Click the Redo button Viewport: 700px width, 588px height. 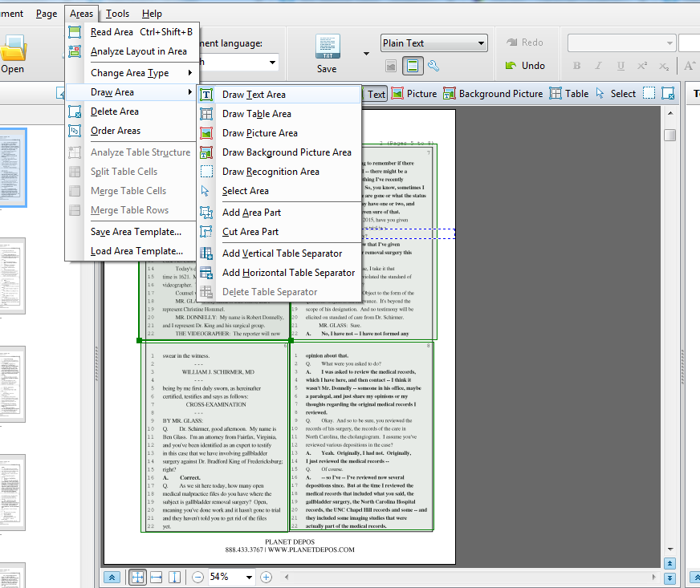tap(524, 43)
